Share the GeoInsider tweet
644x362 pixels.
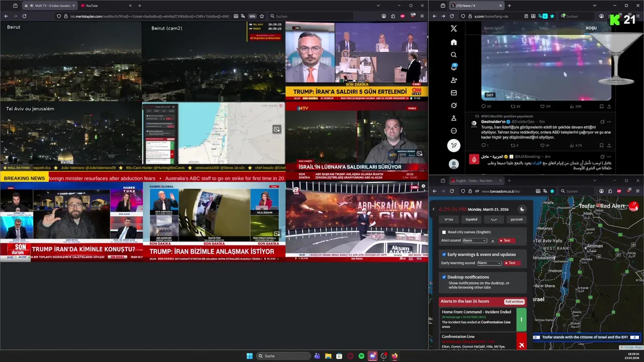click(x=609, y=146)
